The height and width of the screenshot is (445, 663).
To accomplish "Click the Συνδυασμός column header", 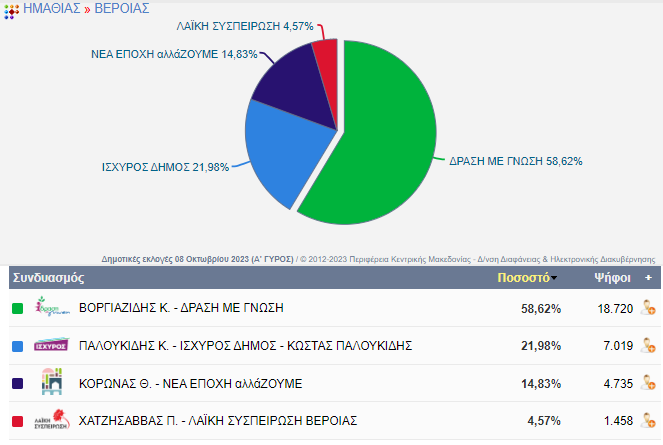I will 48,277.
